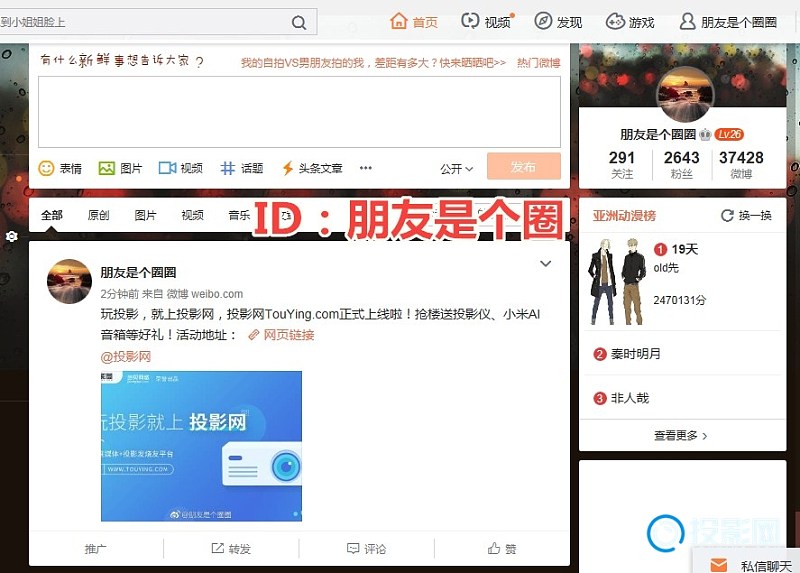Image resolution: width=800 pixels, height=573 pixels.
Task: Open 291 关注 following count
Action: 621,164
